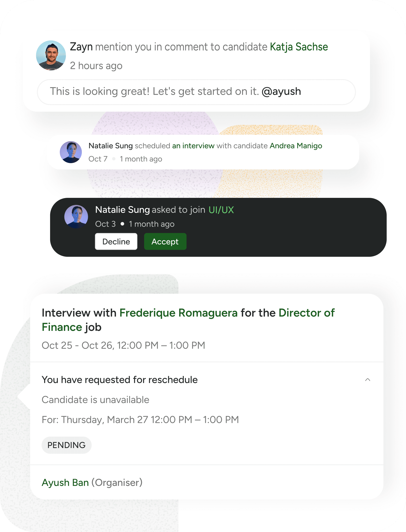View organiser Ayush Ban's profile
406x532 pixels.
(x=65, y=483)
